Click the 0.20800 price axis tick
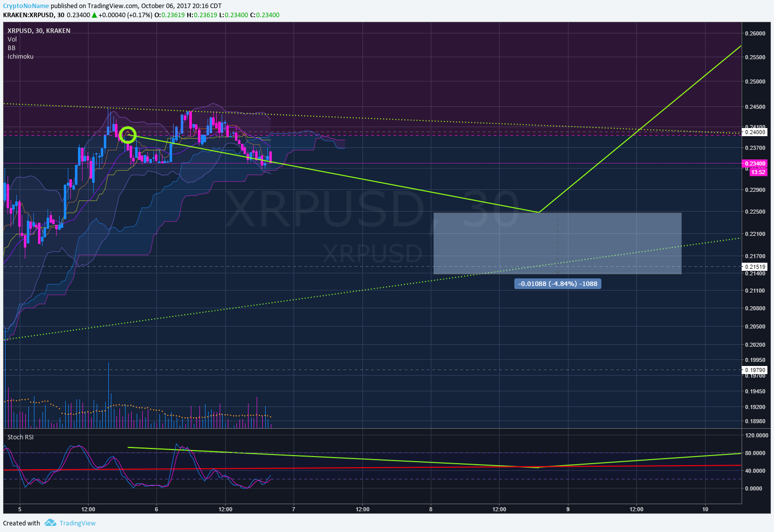Screen dimensions: 774x532 point(755,308)
